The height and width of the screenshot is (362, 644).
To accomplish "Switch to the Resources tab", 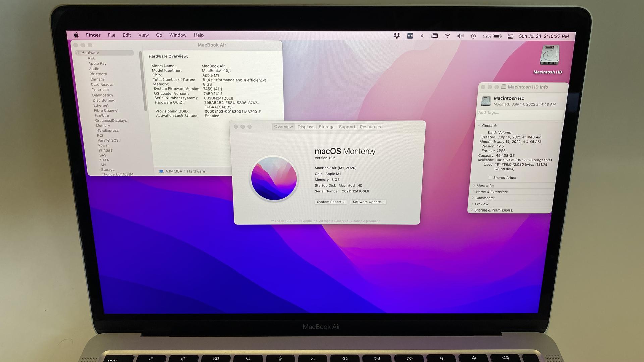I will click(370, 127).
